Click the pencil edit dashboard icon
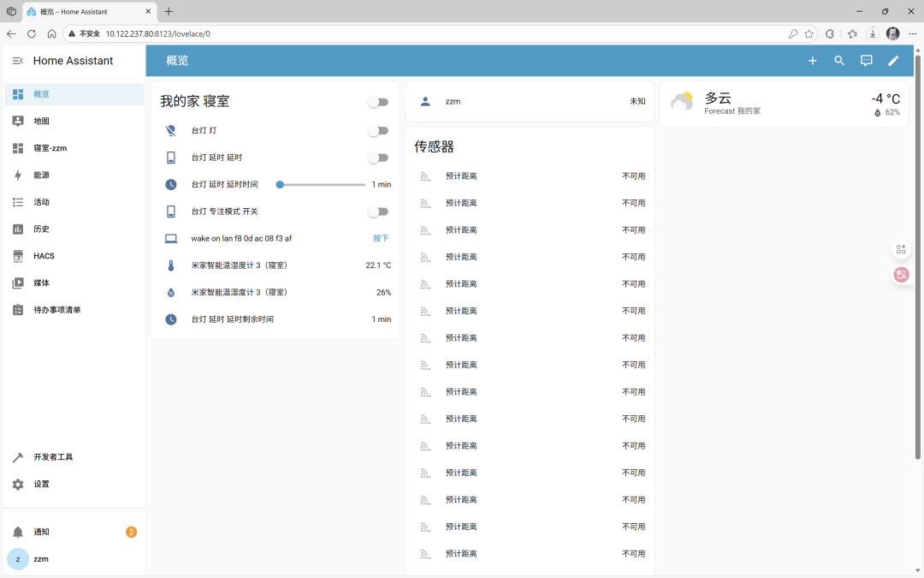This screenshot has height=578, width=924. tap(893, 61)
